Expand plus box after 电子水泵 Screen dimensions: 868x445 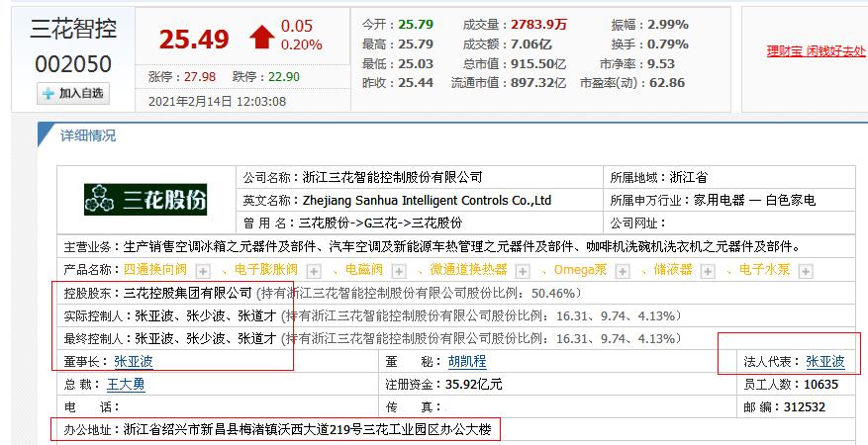click(x=806, y=271)
